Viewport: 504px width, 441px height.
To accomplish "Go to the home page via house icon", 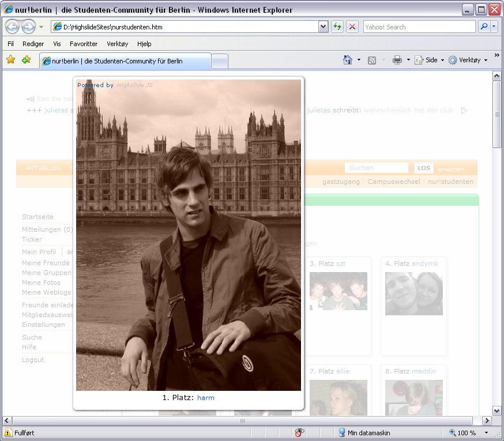I will [348, 60].
